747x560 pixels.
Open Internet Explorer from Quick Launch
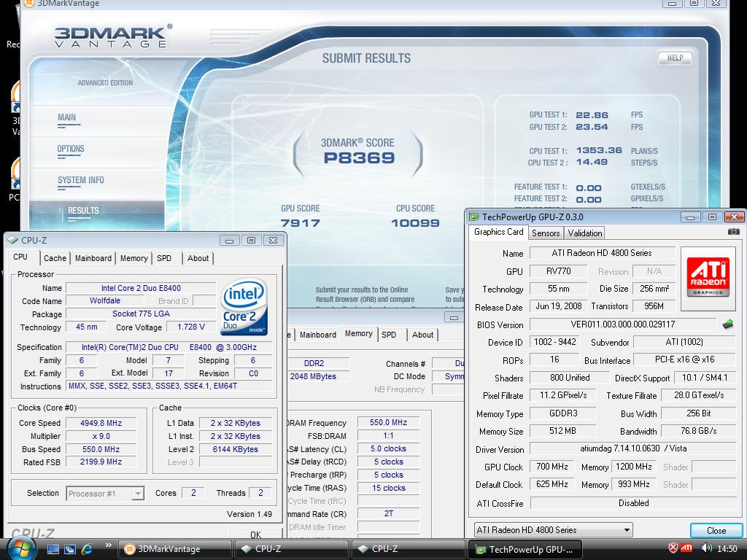[x=87, y=549]
